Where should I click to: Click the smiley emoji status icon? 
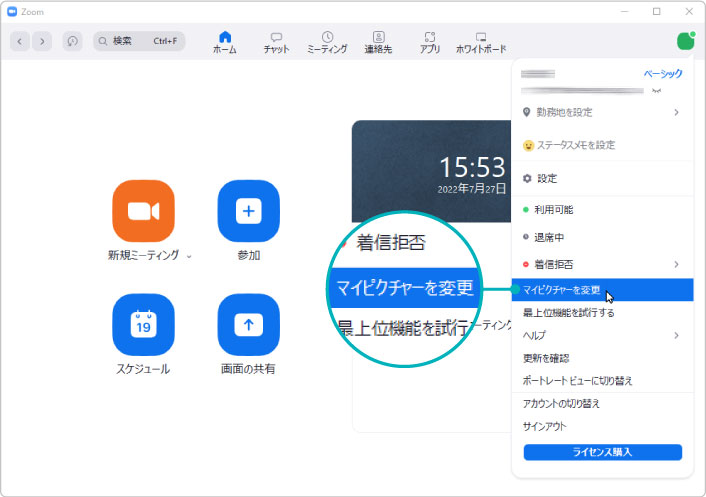coord(528,145)
